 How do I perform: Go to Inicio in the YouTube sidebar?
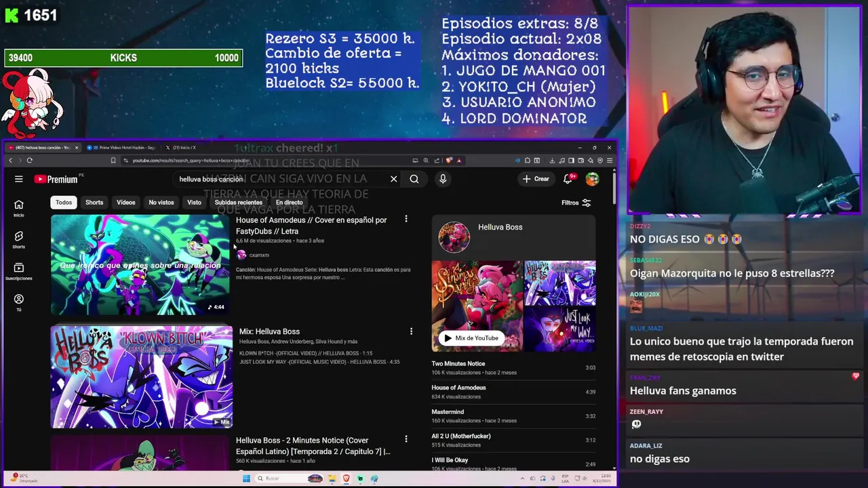pyautogui.click(x=18, y=208)
